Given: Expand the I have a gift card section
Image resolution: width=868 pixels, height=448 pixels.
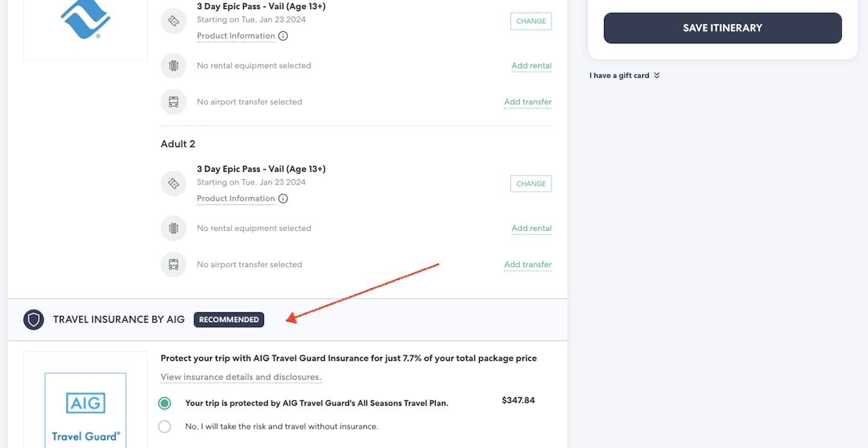Looking at the screenshot, I should click(624, 75).
